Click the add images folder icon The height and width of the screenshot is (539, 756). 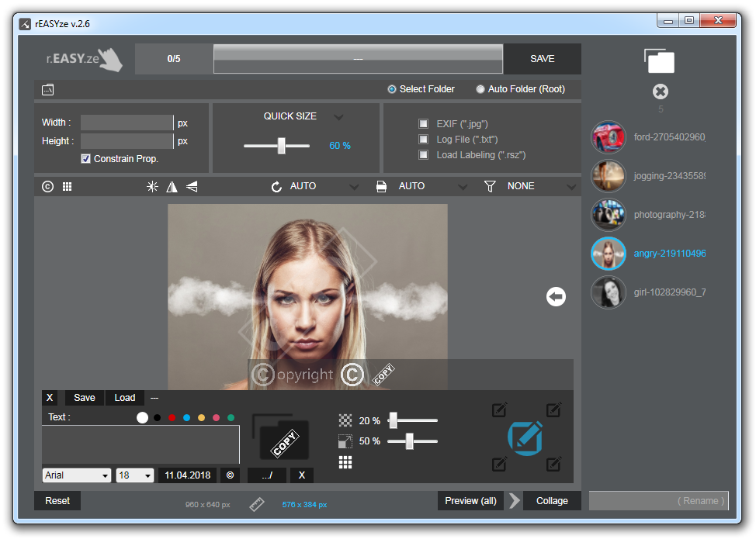click(659, 60)
